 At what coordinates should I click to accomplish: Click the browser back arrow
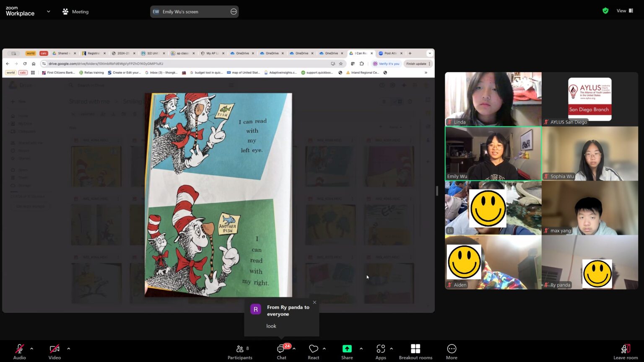click(8, 64)
